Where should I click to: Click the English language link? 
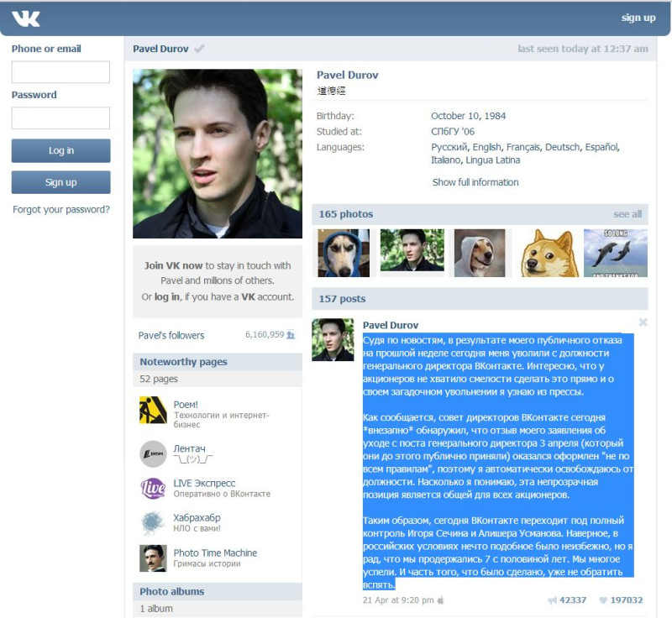tap(486, 147)
